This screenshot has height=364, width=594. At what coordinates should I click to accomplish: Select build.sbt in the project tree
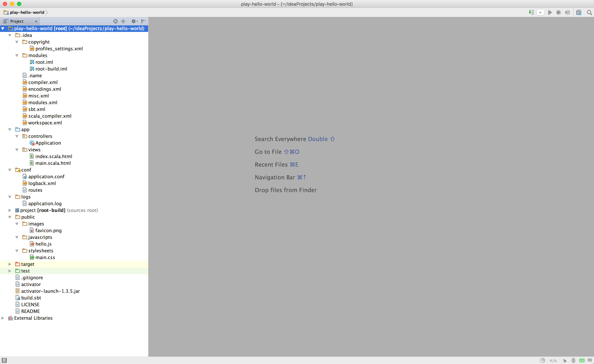pyautogui.click(x=31, y=298)
